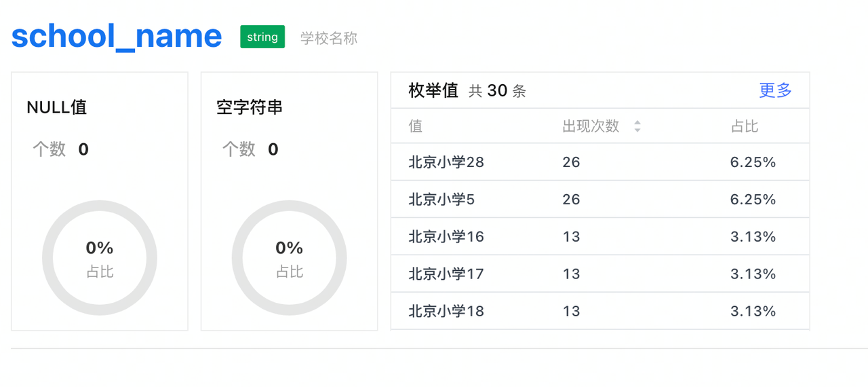Click the 空字符串 card heading
868x387 pixels.
coord(250,107)
